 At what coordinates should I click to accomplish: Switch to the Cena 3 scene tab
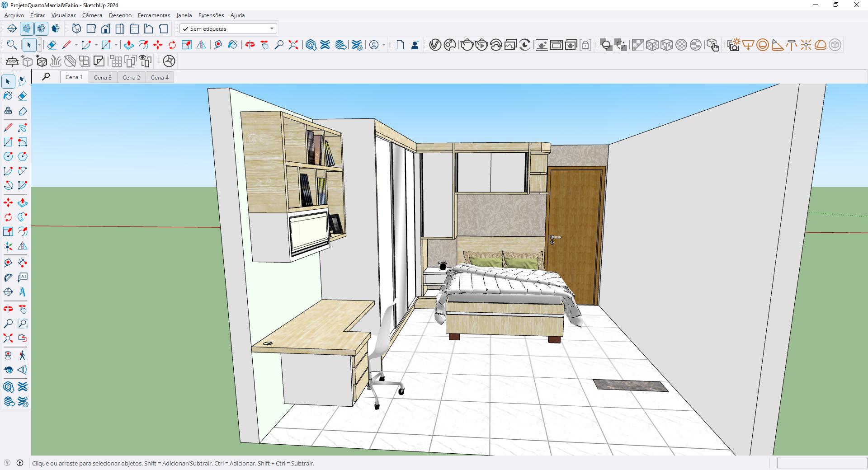pos(103,77)
